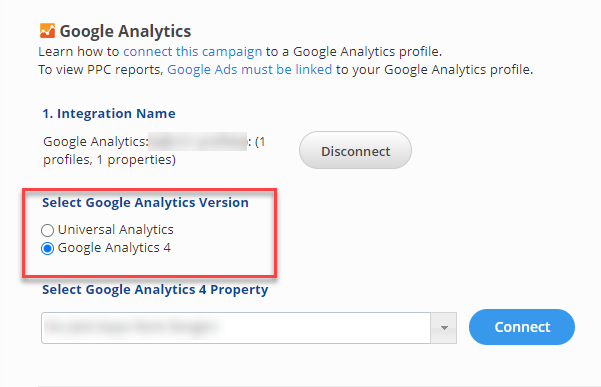This screenshot has height=387, width=601.
Task: Click the blurred selected property value
Action: [132, 328]
